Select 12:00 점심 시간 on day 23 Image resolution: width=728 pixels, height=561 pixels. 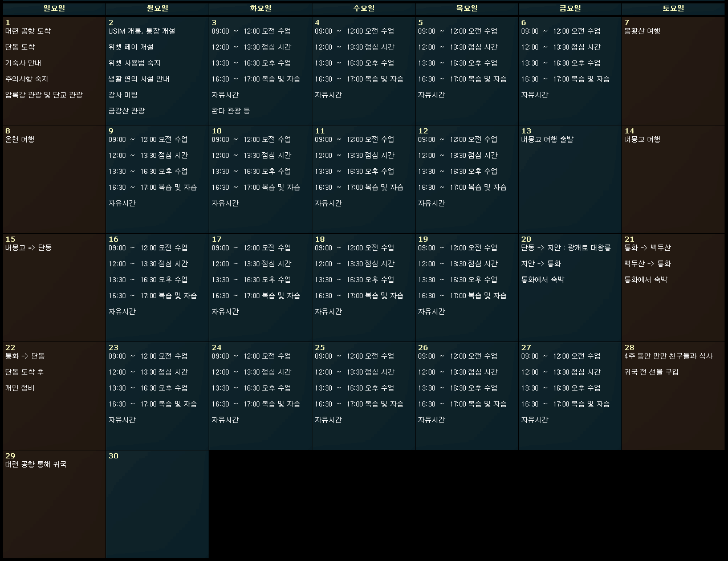pyautogui.click(x=148, y=372)
